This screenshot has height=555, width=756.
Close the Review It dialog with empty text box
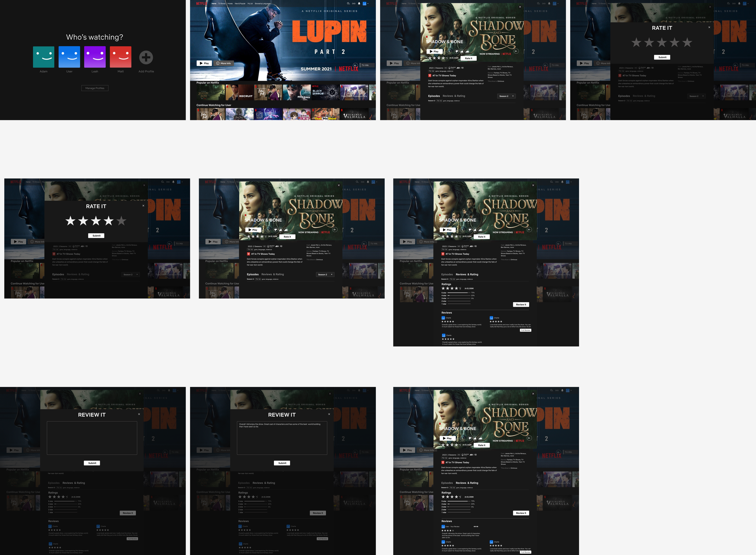click(x=139, y=414)
